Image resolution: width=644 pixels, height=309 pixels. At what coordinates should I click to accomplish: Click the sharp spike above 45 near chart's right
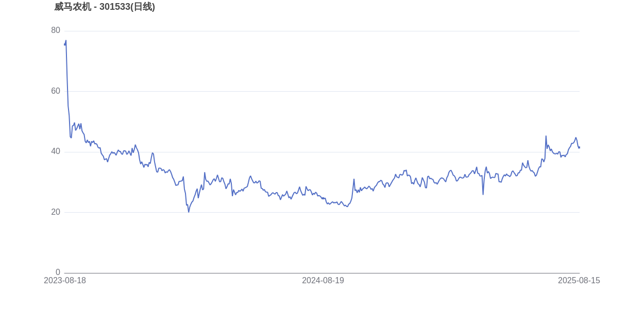(546, 136)
